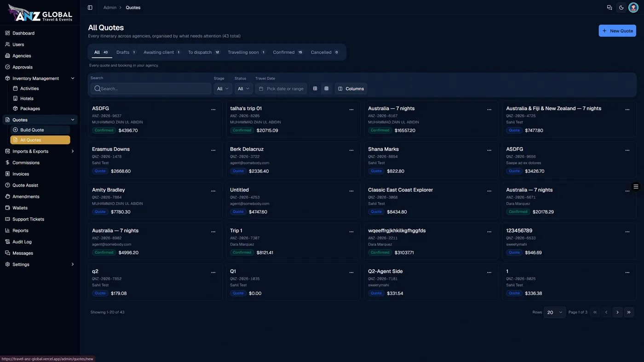Go to next page of quotes
644x362 pixels.
[x=617, y=312]
